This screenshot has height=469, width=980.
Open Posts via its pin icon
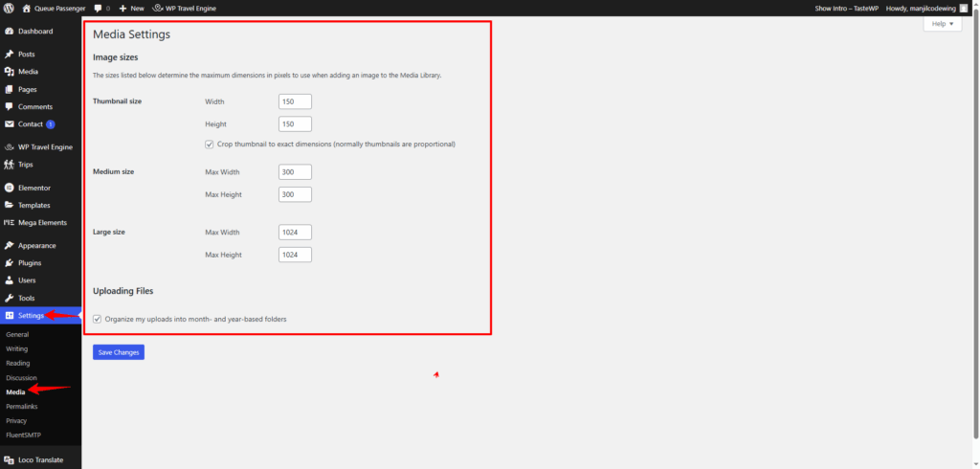(x=9, y=55)
